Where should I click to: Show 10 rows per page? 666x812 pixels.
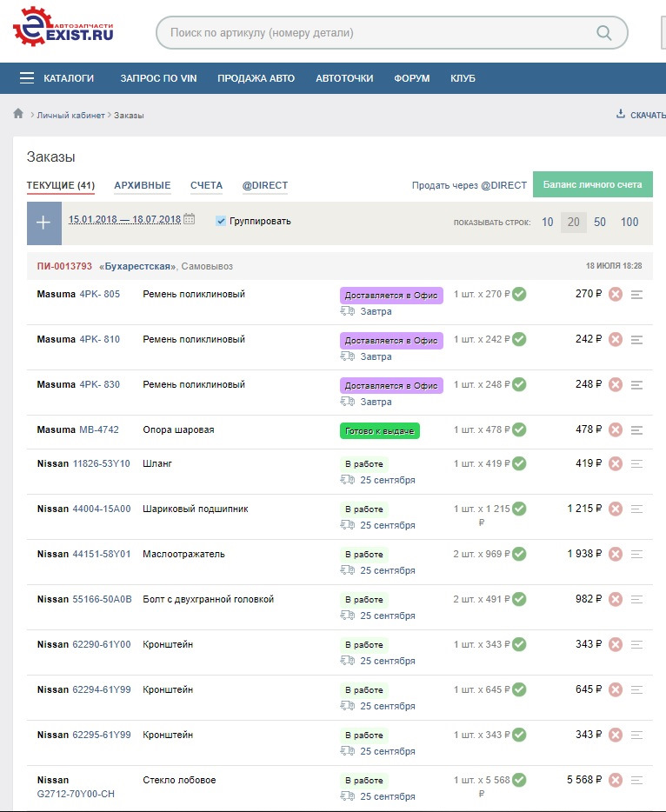pyautogui.click(x=548, y=223)
